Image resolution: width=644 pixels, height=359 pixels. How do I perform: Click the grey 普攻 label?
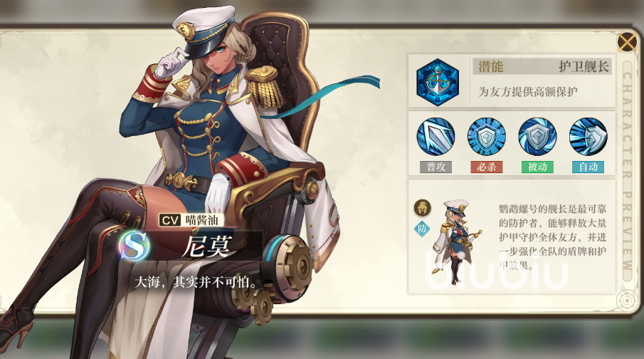click(436, 167)
